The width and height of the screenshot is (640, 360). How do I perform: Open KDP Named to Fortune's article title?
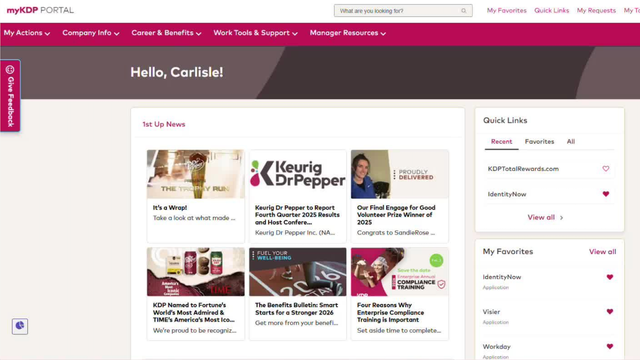194,312
